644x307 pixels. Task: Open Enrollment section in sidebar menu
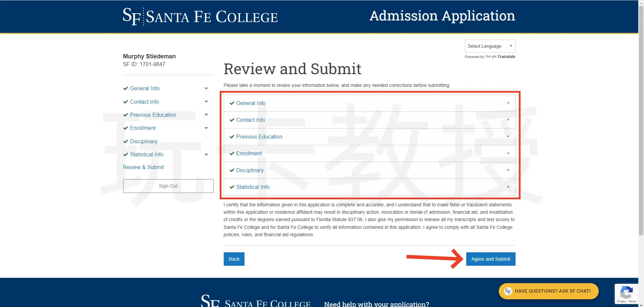(x=143, y=128)
